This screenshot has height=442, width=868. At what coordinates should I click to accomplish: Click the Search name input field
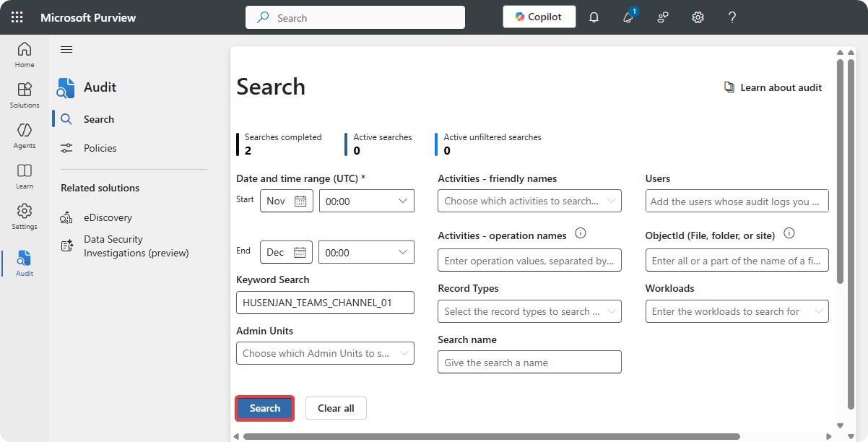pyautogui.click(x=529, y=363)
